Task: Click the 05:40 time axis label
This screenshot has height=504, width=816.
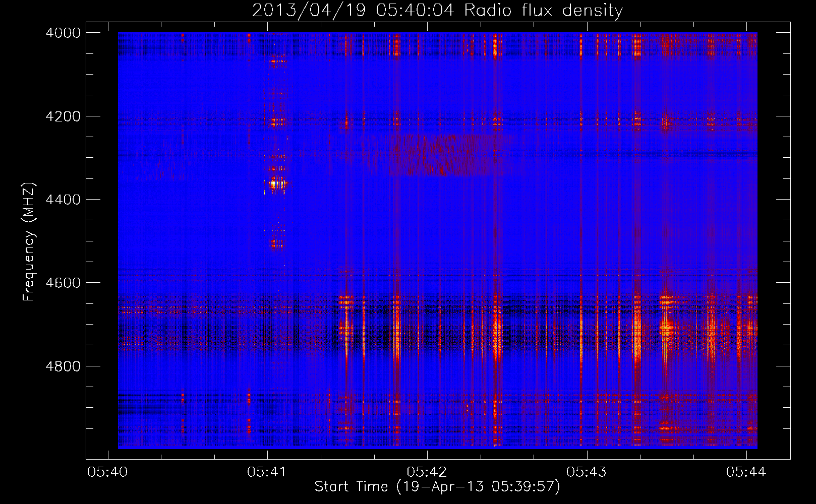Action: [107, 472]
